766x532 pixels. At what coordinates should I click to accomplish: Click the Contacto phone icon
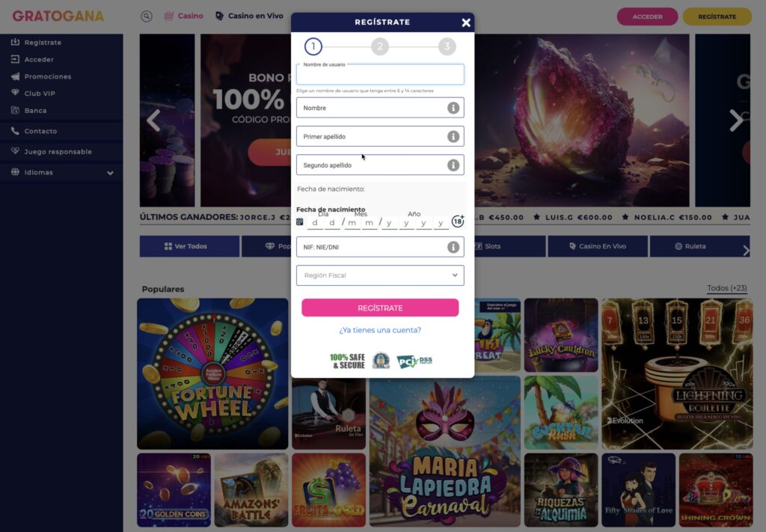tap(15, 131)
